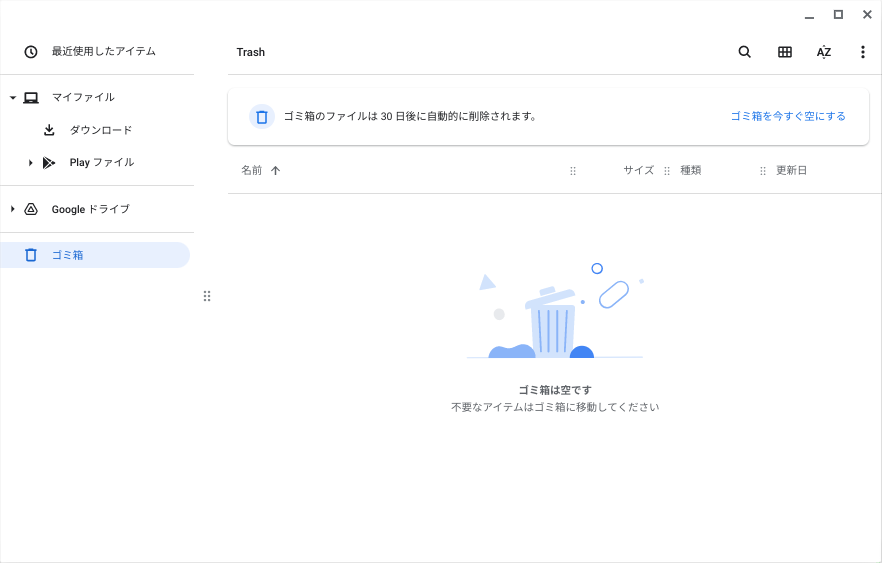Open Google ドライブ
The width and height of the screenshot is (882, 563).
91,209
